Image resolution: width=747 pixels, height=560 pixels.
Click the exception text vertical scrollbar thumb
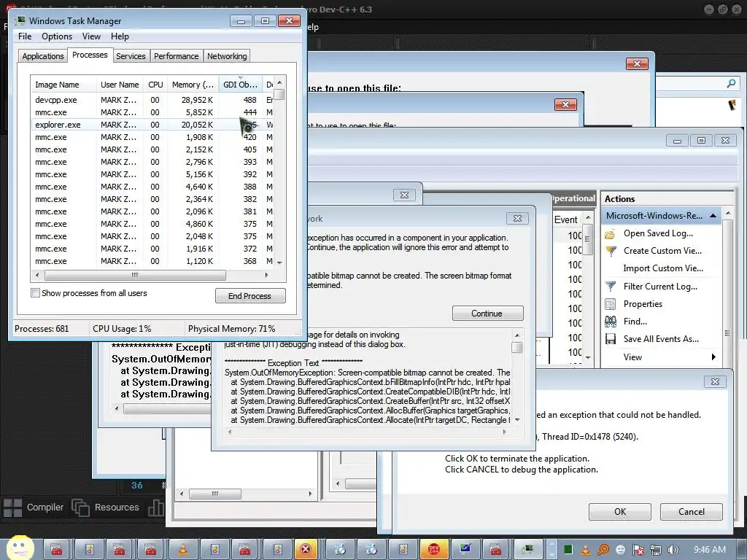[x=517, y=347]
